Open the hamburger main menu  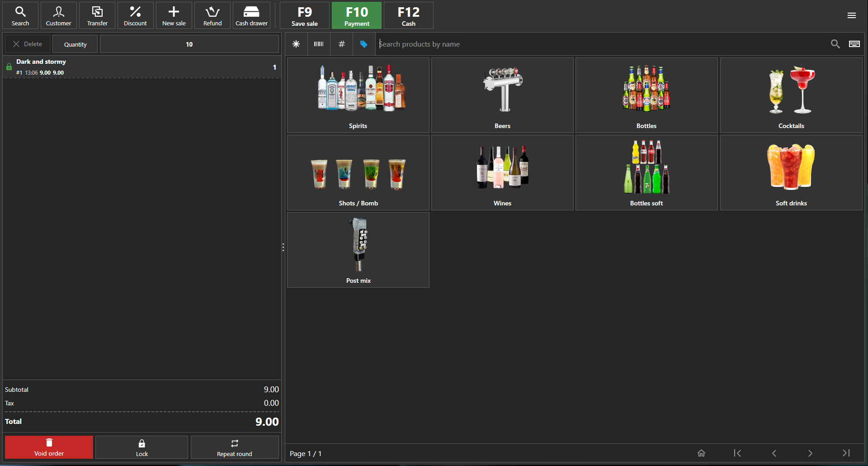[851, 15]
